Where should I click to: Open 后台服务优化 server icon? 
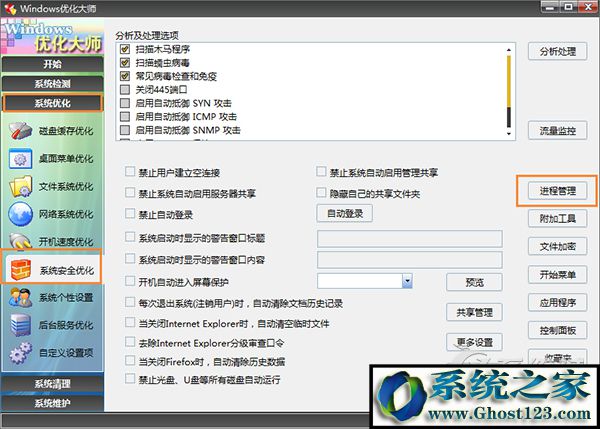[20, 325]
